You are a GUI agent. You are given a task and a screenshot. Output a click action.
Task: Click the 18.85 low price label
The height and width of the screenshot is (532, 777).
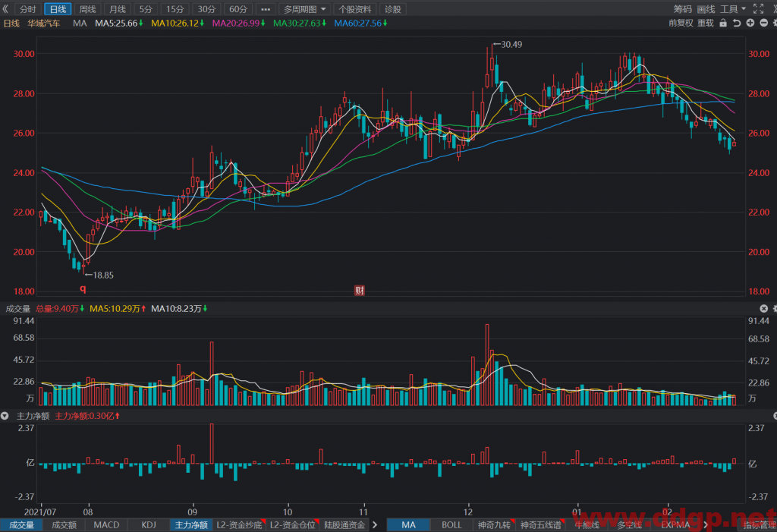(103, 275)
